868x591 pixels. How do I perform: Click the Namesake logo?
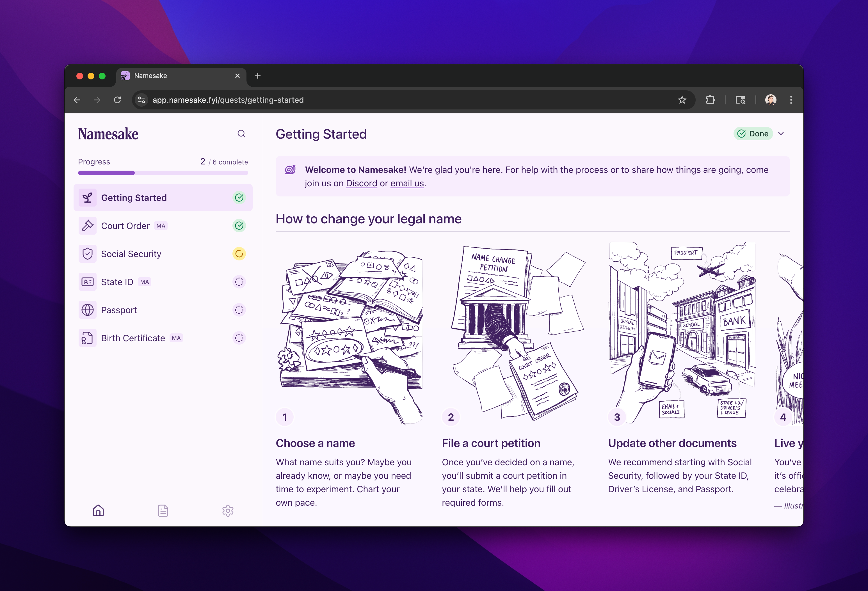pyautogui.click(x=108, y=134)
